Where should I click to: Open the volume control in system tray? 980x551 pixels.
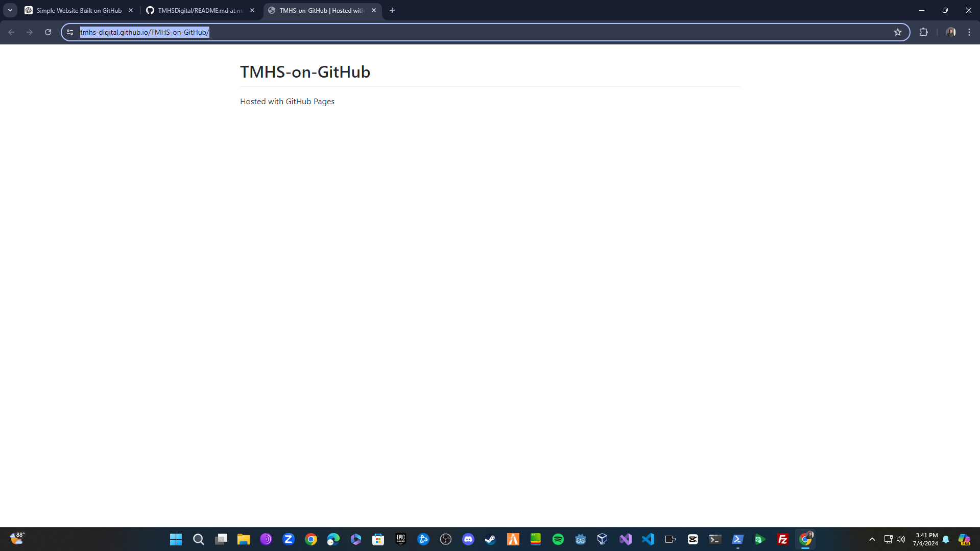tap(901, 539)
